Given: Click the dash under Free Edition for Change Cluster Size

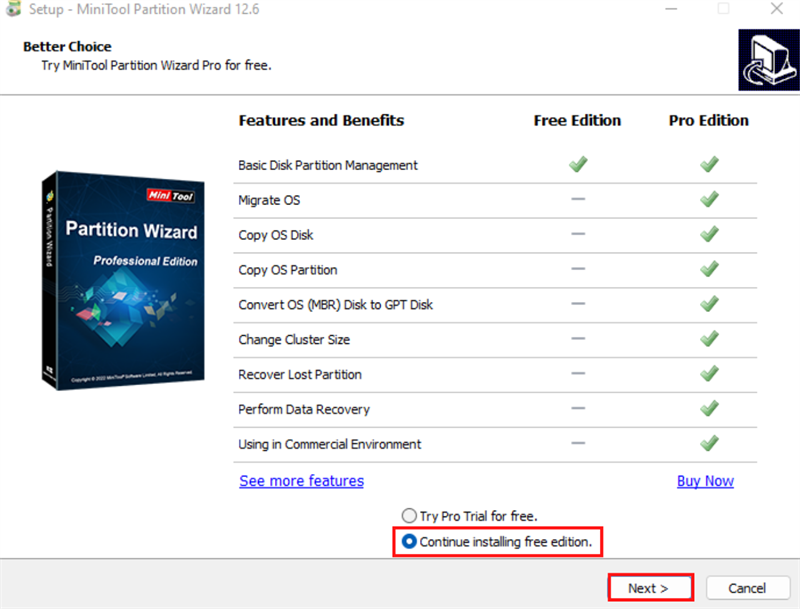Looking at the screenshot, I should (x=576, y=339).
